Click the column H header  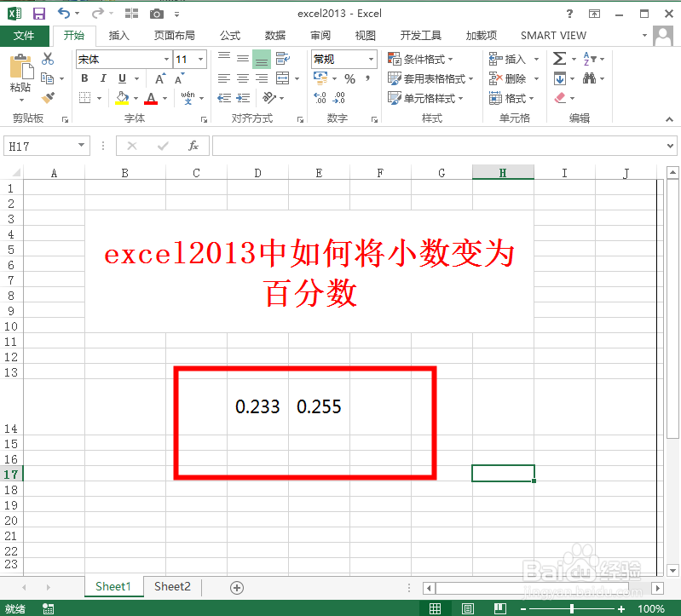point(503,173)
